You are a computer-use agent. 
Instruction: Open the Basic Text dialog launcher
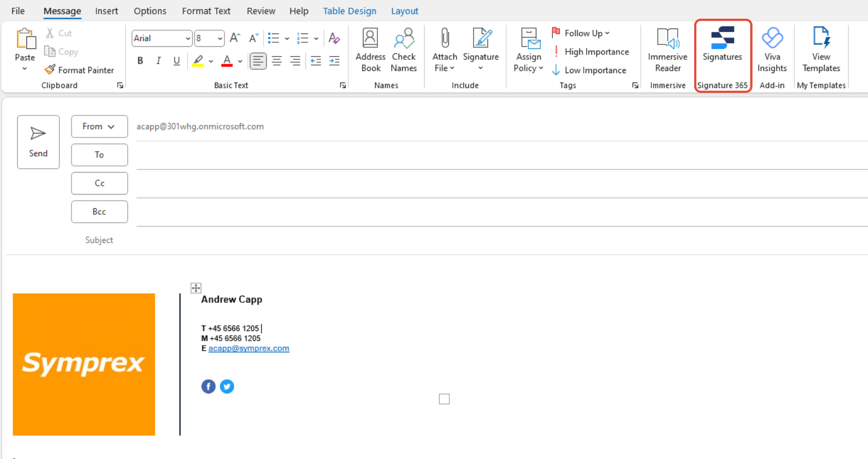pos(343,85)
